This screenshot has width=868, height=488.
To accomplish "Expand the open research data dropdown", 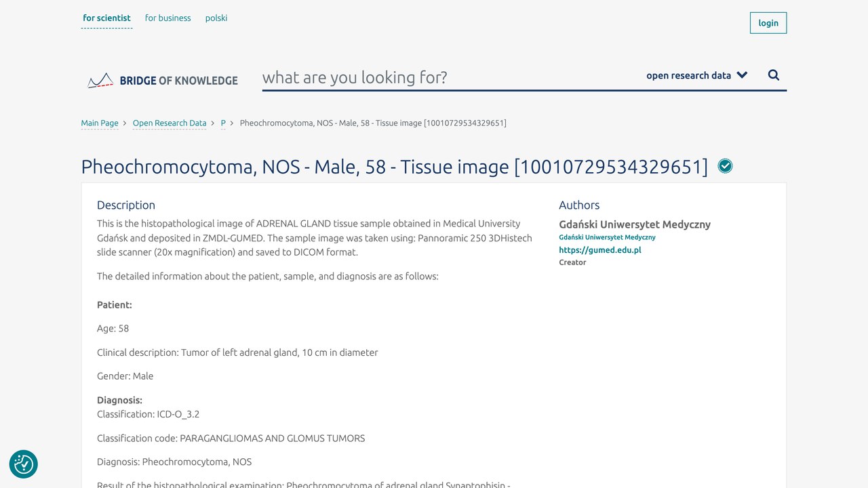I will [x=697, y=75].
